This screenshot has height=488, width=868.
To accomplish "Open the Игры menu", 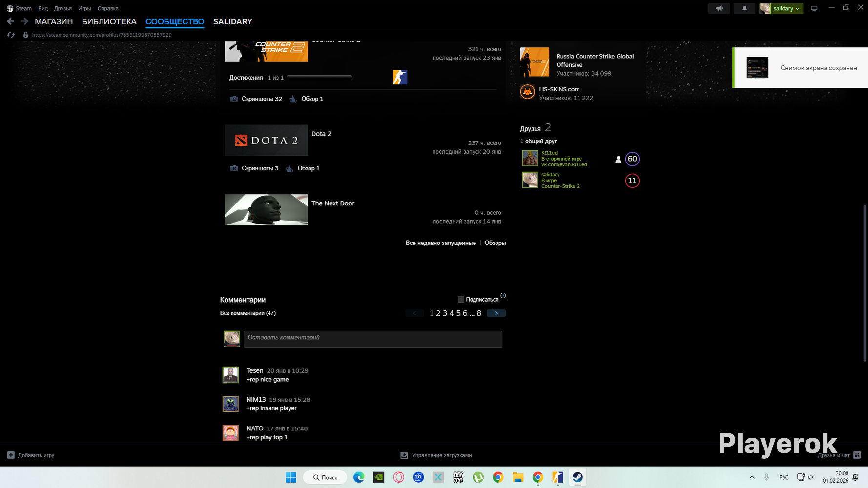I will (84, 8).
